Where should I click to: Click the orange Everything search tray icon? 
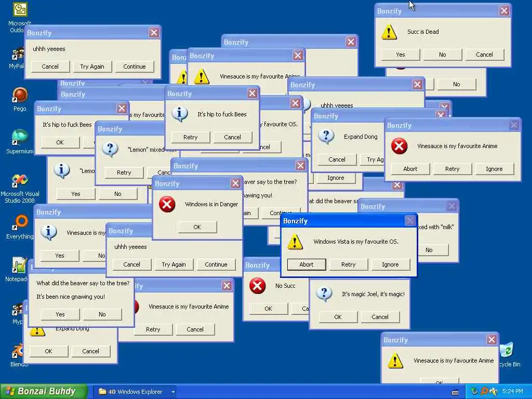484,392
